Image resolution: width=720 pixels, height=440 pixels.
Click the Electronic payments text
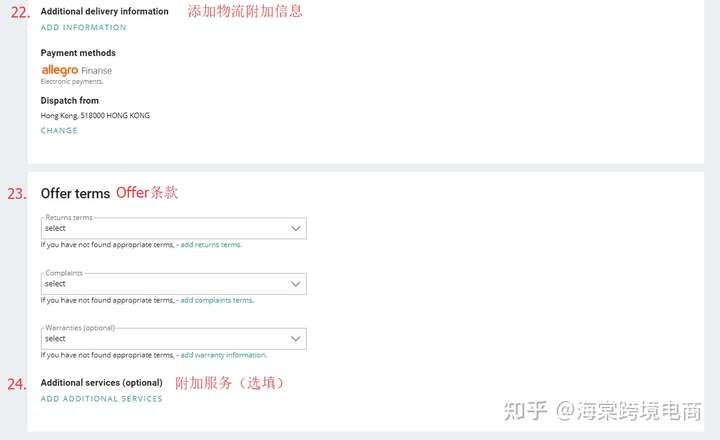click(72, 82)
